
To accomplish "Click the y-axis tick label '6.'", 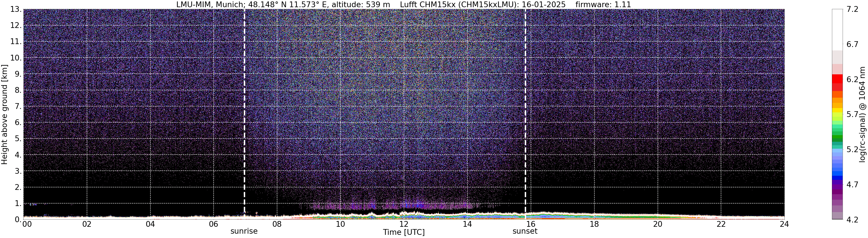I will [x=18, y=122].
